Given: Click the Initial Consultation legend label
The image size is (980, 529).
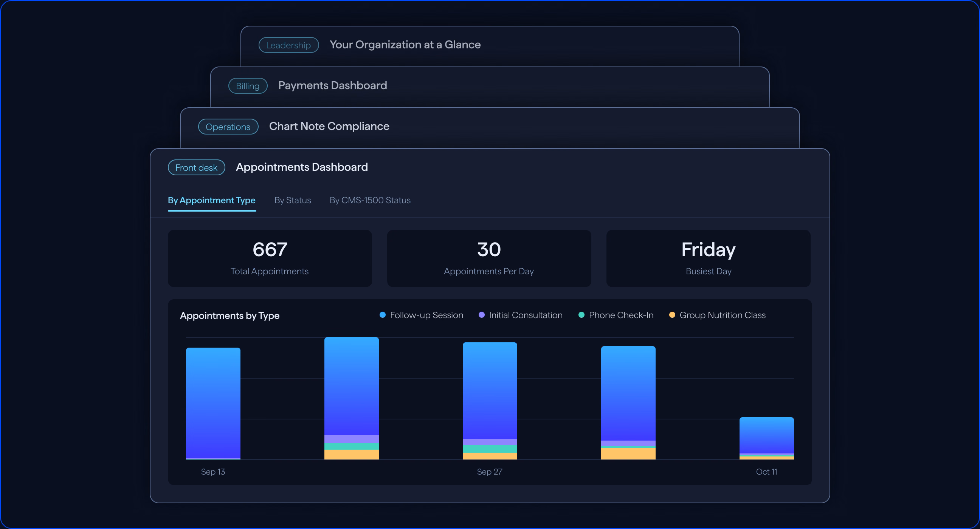Looking at the screenshot, I should tap(526, 315).
